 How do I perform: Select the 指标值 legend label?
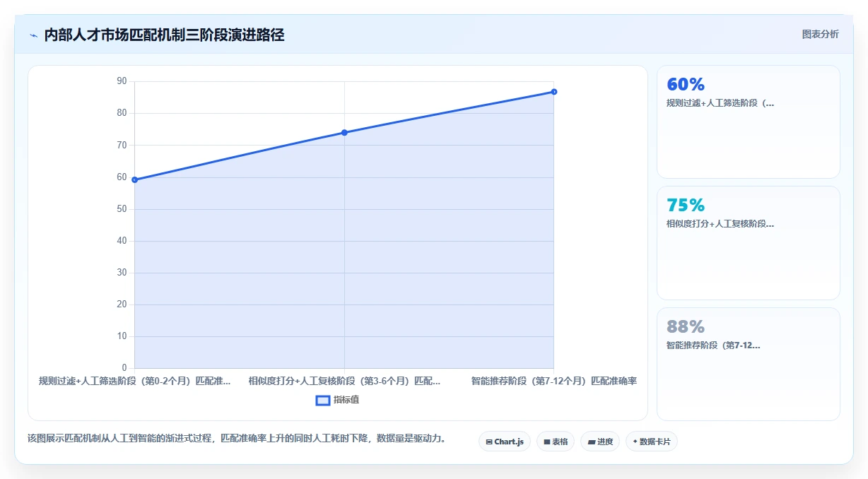346,400
